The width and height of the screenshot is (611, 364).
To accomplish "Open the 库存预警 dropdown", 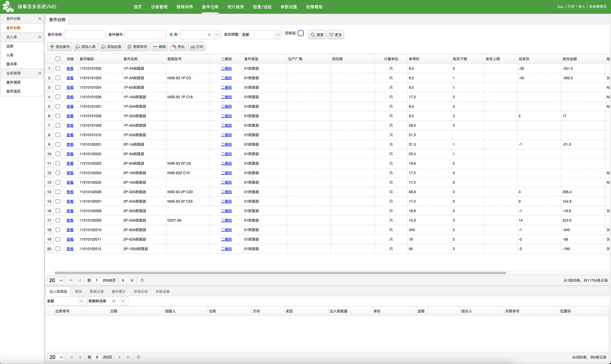I will 261,35.
